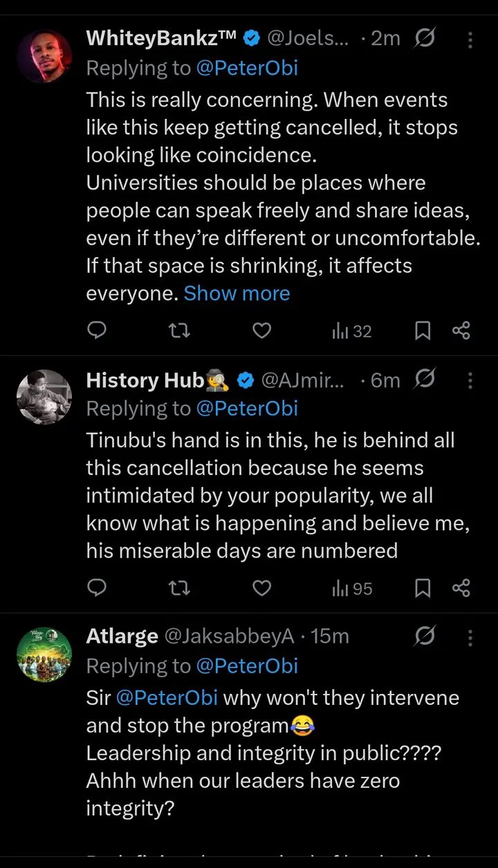Bookmark History Hub's tweet
This screenshot has width=498, height=868.
click(422, 588)
